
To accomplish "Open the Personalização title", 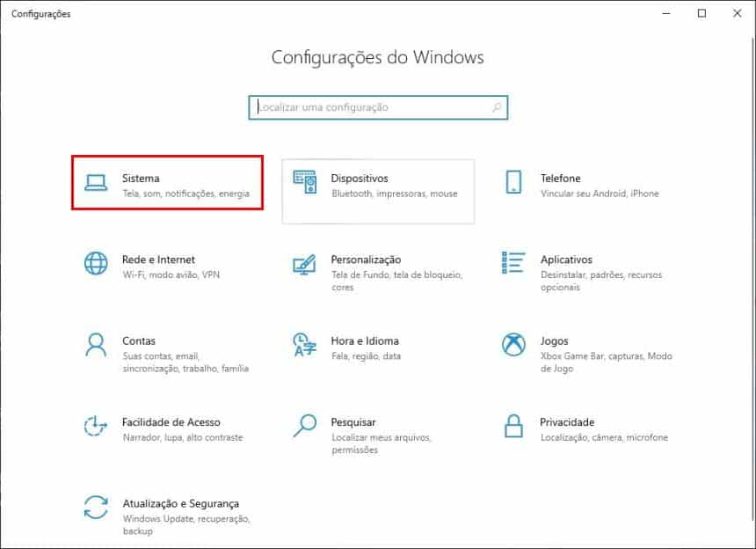I will (366, 260).
